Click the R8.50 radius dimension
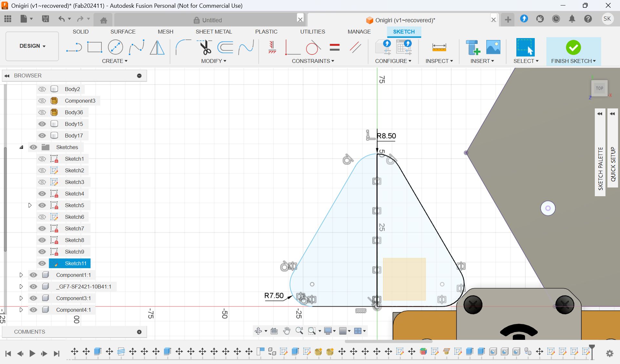The image size is (620, 364). point(386,136)
